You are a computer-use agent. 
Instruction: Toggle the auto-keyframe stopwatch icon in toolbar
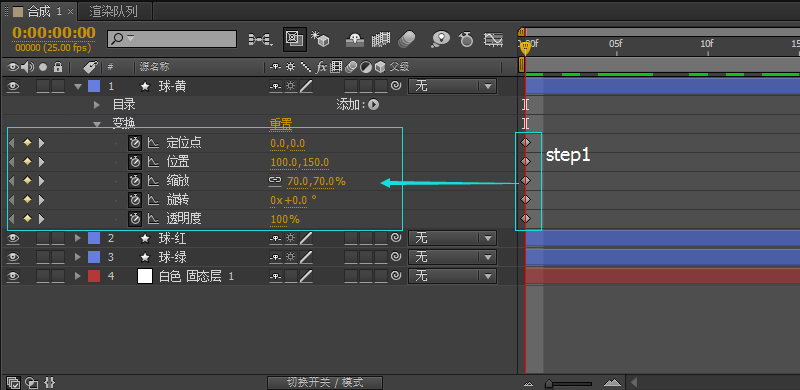[x=466, y=39]
